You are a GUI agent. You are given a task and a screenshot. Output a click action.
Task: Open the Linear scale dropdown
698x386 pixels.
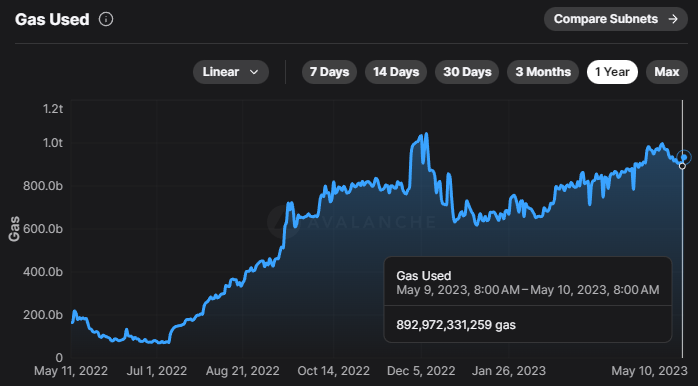pyautogui.click(x=231, y=72)
